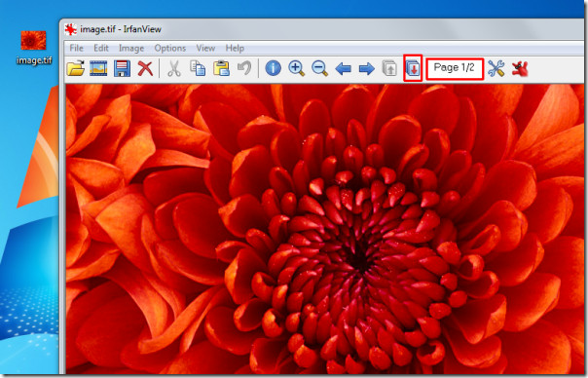The height and width of the screenshot is (378, 588).
Task: Click the Page 1/2 indicator field
Action: click(455, 68)
